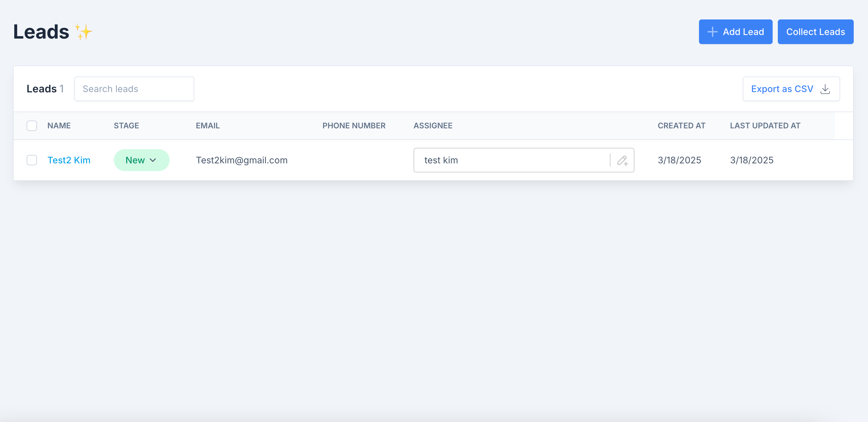Click the Collect Leads button
The image size is (868, 422).
815,32
